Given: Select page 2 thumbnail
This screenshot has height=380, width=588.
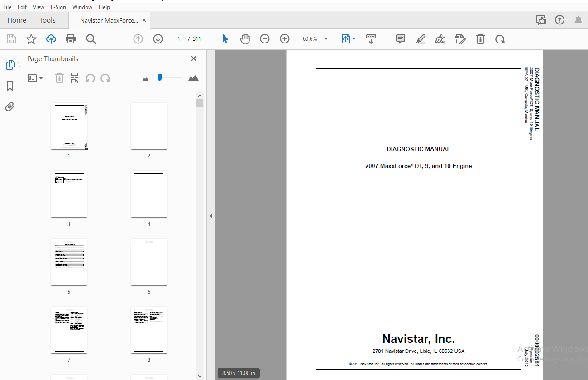Looking at the screenshot, I should [149, 126].
